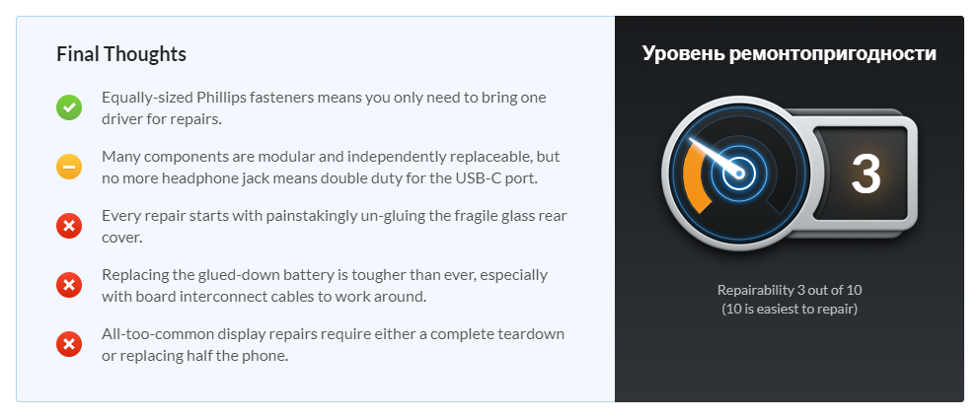Click the green checkmark icon
980x420 pixels.
[69, 108]
